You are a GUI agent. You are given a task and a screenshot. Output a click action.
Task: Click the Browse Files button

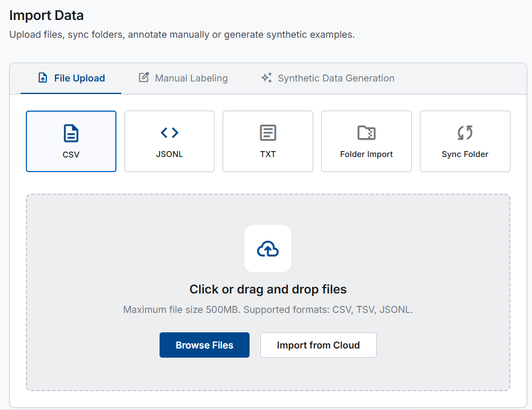point(205,345)
